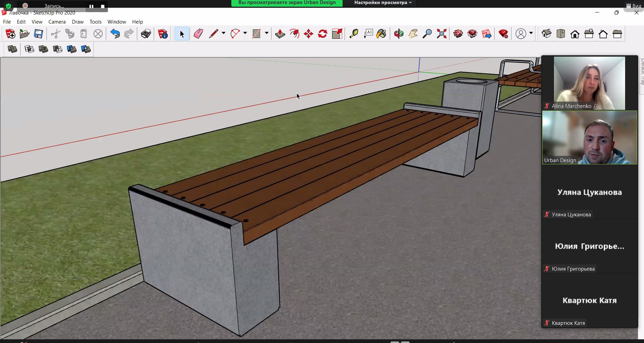The height and width of the screenshot is (343, 644).
Task: Open the Edit menu
Action: (x=21, y=22)
